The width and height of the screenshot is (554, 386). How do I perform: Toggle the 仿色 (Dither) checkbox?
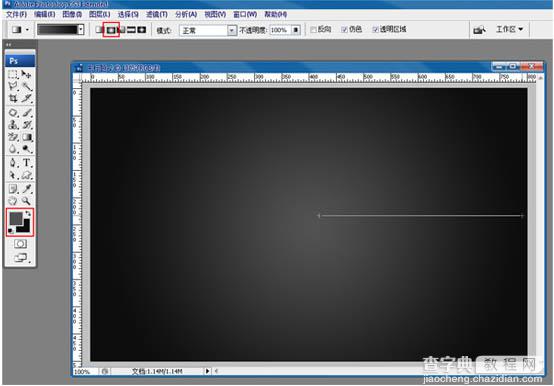tap(344, 30)
